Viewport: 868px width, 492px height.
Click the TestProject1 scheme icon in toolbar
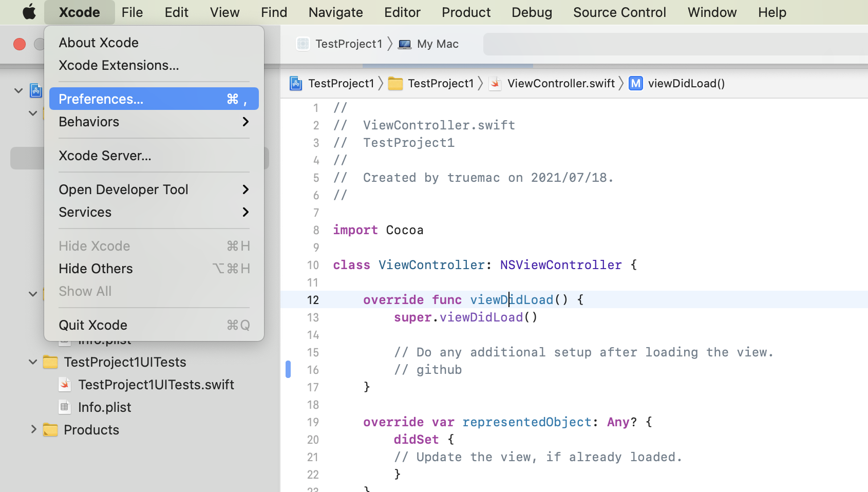coord(303,44)
